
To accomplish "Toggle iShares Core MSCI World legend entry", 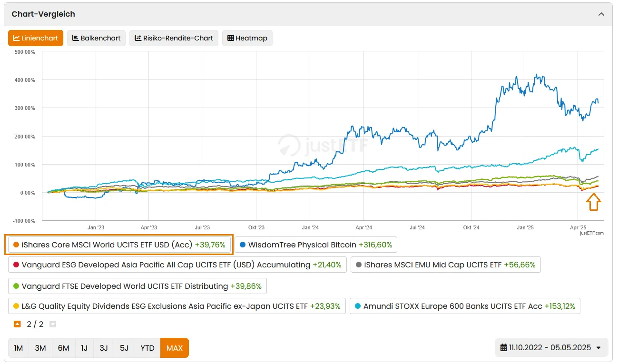I will pos(119,245).
